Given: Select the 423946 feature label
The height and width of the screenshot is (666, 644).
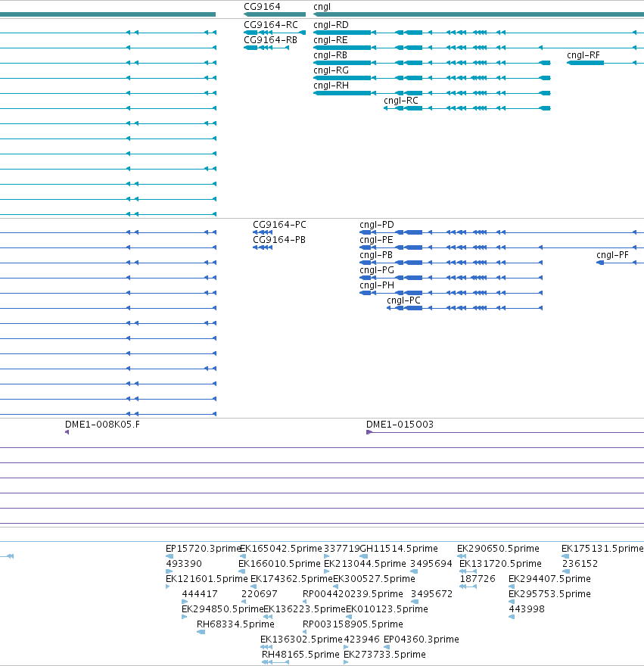Looking at the screenshot, I should coord(362,640).
